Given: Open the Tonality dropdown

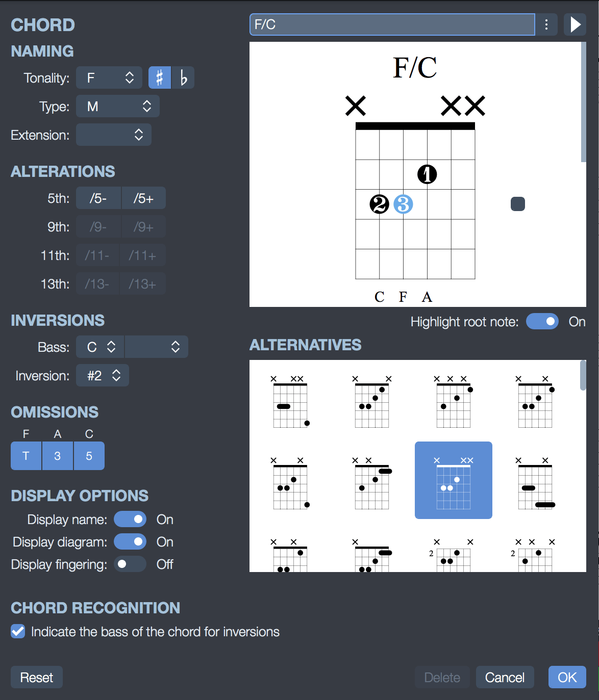Looking at the screenshot, I should [109, 78].
